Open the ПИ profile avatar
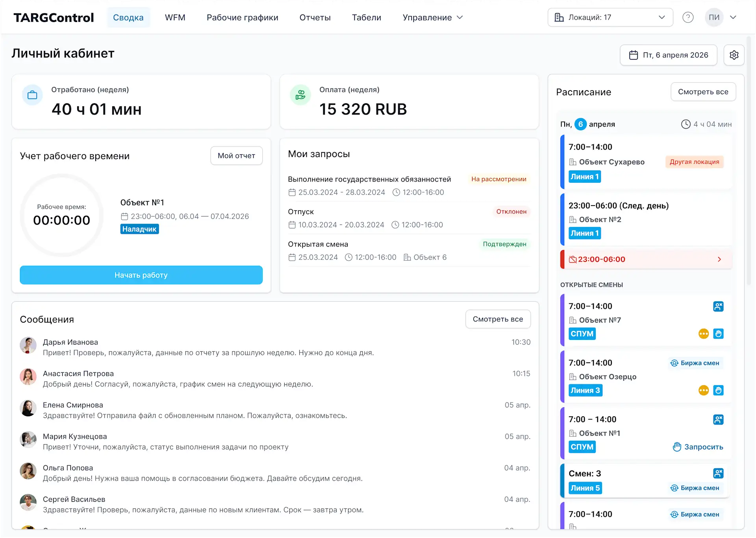The width and height of the screenshot is (756, 538). tap(714, 17)
